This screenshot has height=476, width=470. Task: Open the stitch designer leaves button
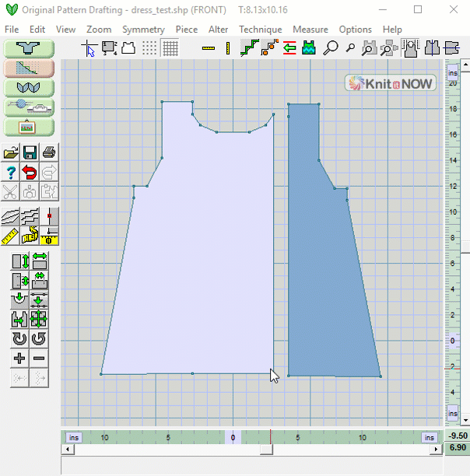(29, 88)
